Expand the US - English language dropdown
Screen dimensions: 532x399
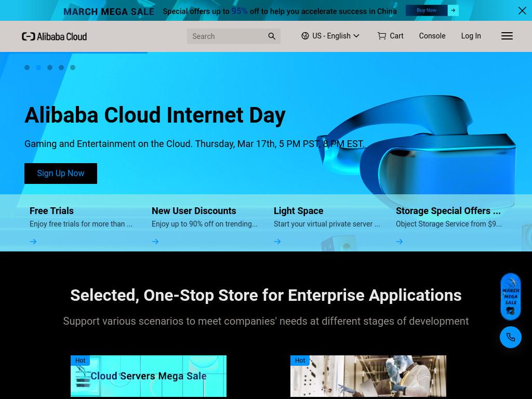pyautogui.click(x=330, y=36)
